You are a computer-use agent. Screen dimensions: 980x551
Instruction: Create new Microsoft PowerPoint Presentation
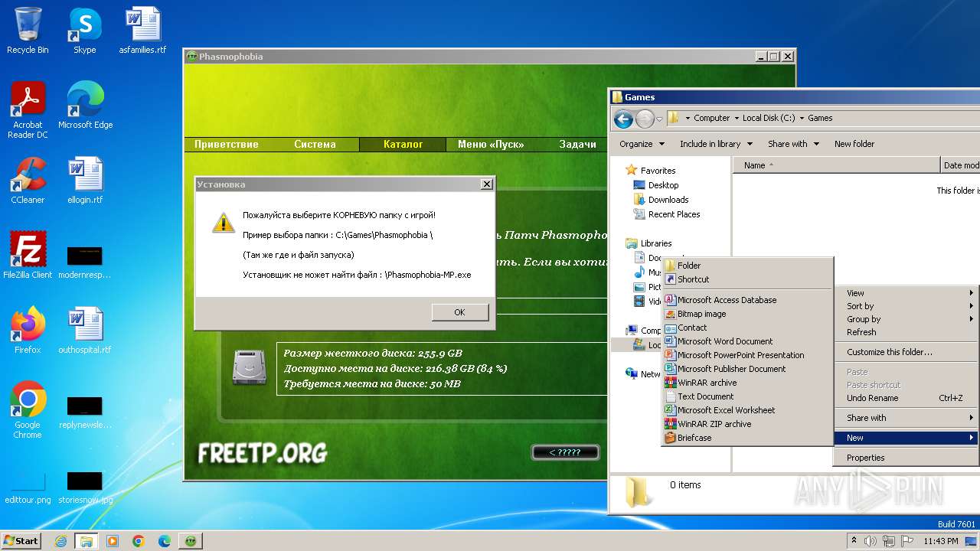tap(747, 355)
